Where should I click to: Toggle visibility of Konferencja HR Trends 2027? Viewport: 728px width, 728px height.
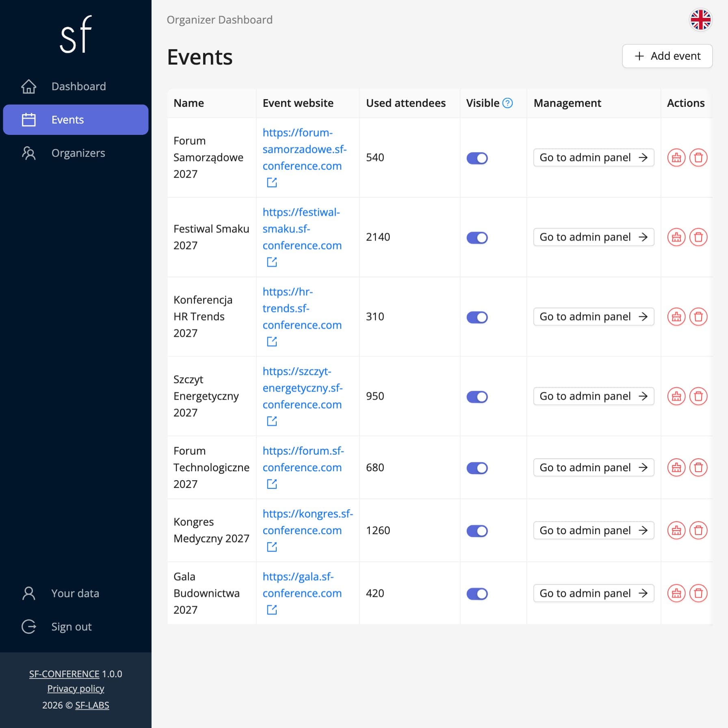click(x=477, y=317)
